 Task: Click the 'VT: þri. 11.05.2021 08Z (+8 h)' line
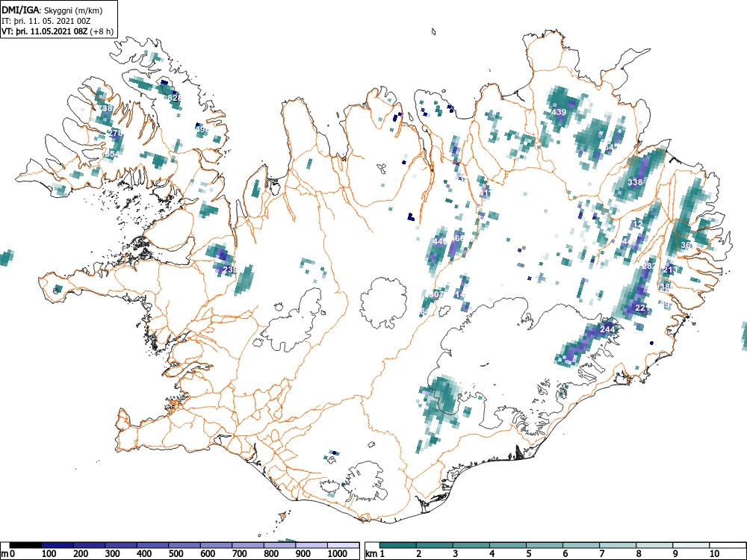58,31
